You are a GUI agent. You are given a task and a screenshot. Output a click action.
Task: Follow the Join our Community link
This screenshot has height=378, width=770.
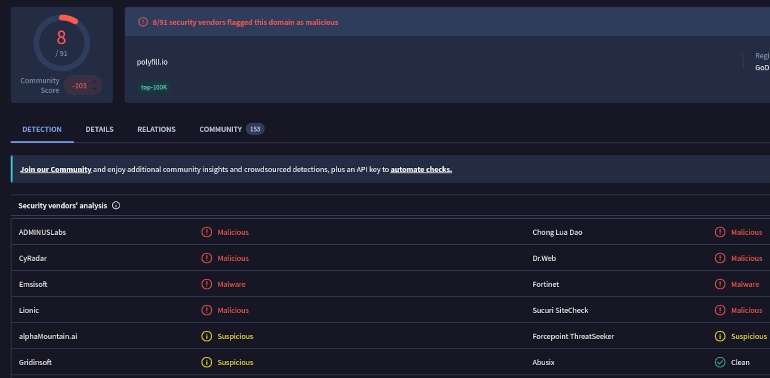(55, 169)
